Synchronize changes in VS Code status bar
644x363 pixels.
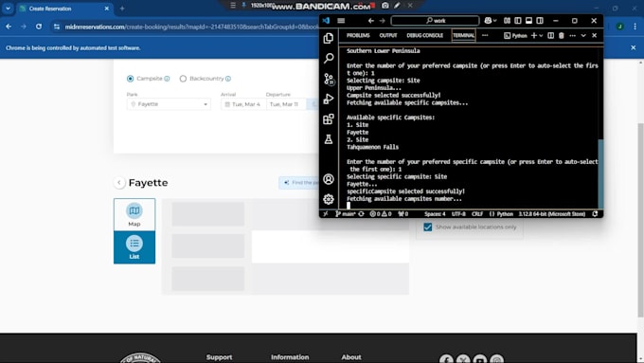[x=361, y=214]
